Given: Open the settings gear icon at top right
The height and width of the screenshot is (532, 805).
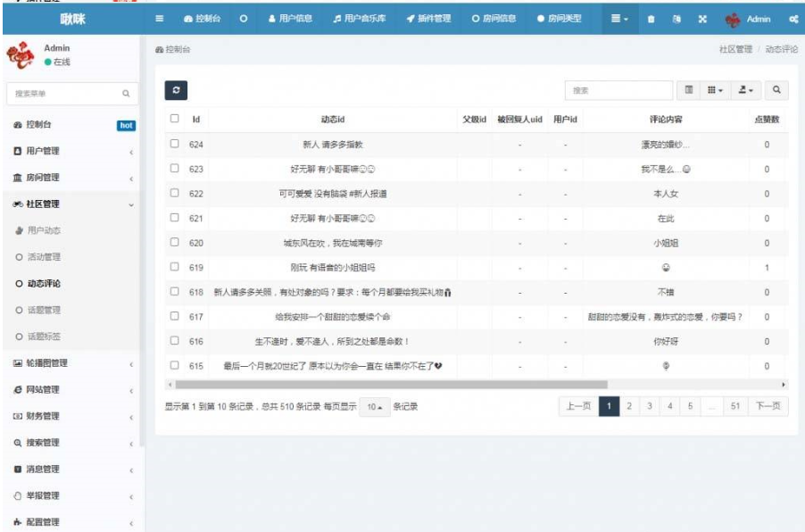Looking at the screenshot, I should (793, 17).
